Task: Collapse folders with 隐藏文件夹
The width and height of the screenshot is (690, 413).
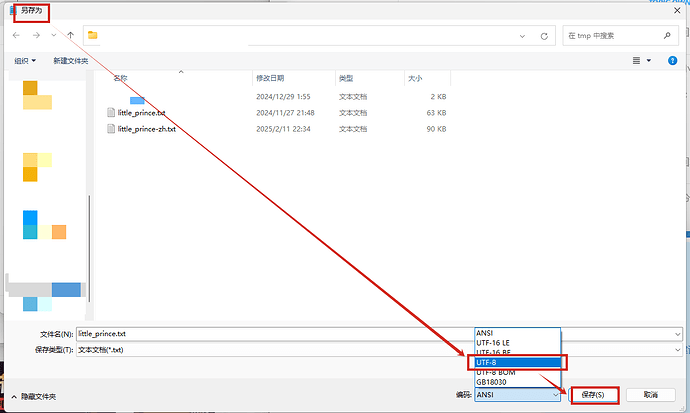Action: click(x=34, y=397)
